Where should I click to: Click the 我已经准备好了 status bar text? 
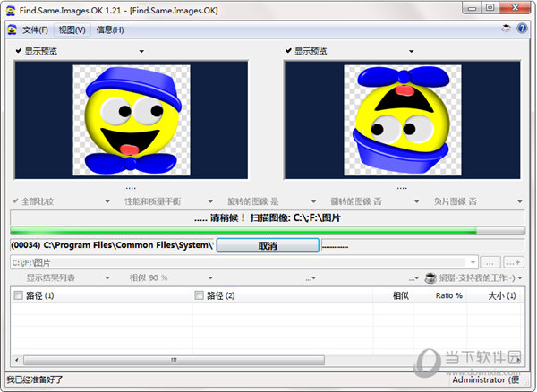35,379
